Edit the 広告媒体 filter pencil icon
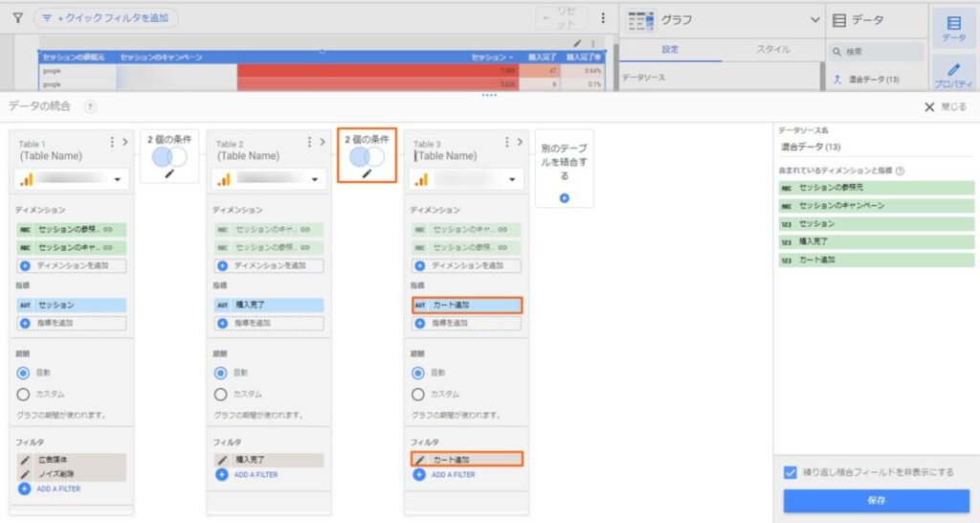 pyautogui.click(x=25, y=460)
